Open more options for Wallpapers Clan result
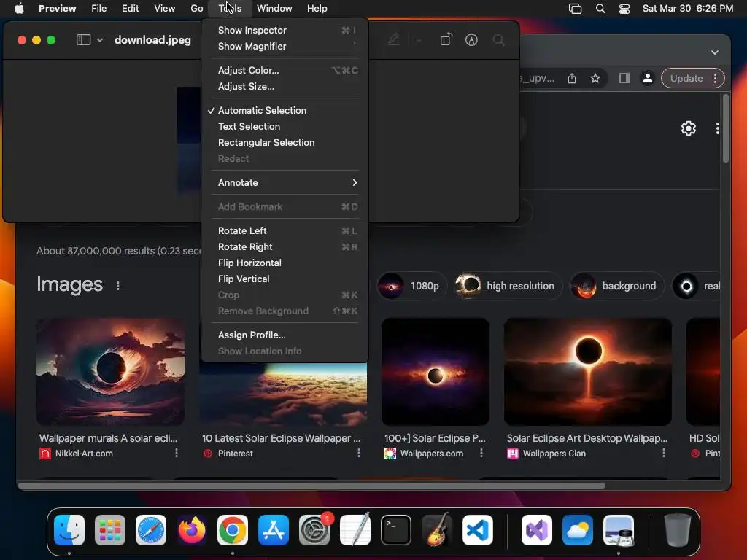747x560 pixels. [664, 453]
